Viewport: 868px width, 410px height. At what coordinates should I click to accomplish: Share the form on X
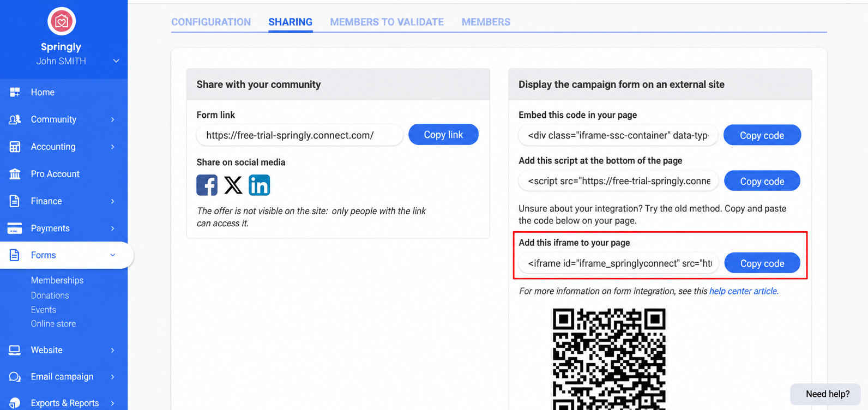(233, 185)
